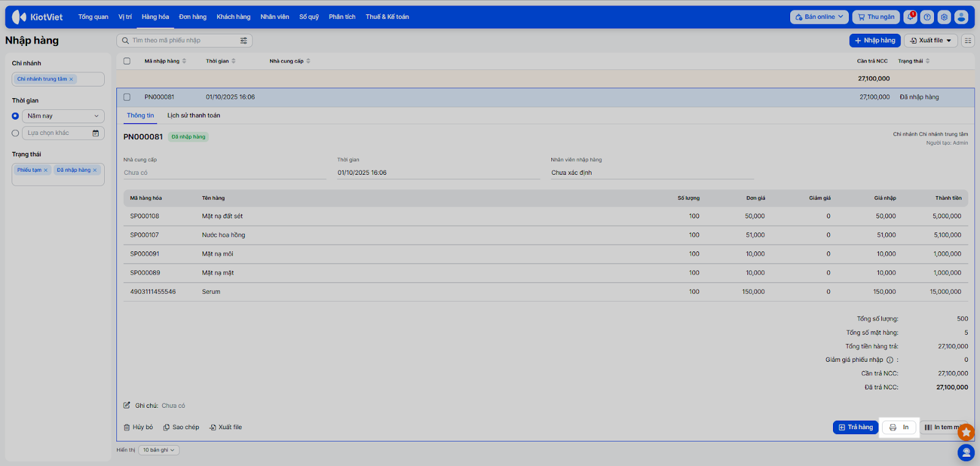The height and width of the screenshot is (466, 980).
Task: Change '10 bản ghi' page size dropdown
Action: click(x=159, y=450)
